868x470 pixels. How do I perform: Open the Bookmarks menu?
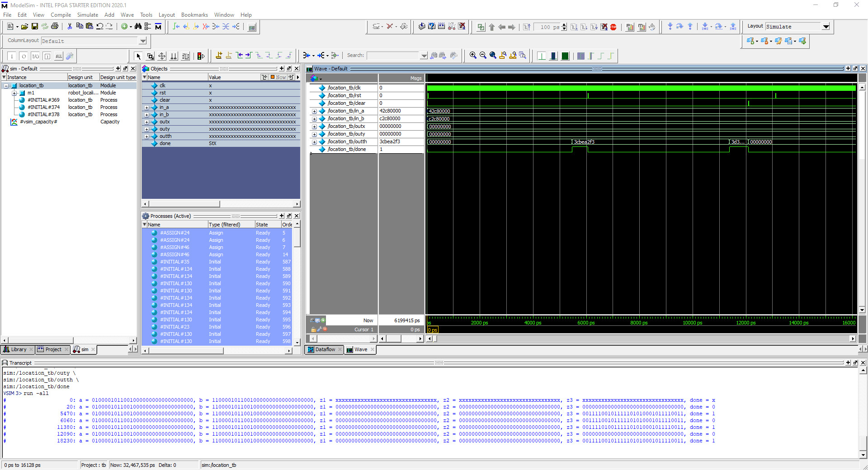pos(194,15)
